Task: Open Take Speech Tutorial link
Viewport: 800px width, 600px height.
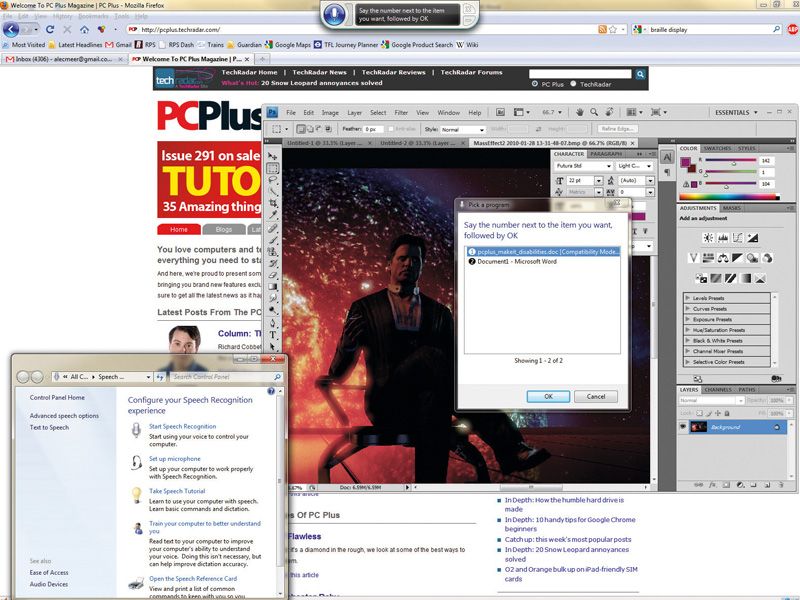Action: click(177, 491)
